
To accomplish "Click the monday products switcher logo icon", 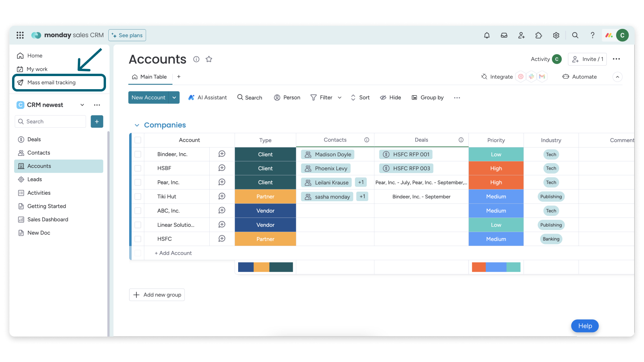I will (x=609, y=35).
